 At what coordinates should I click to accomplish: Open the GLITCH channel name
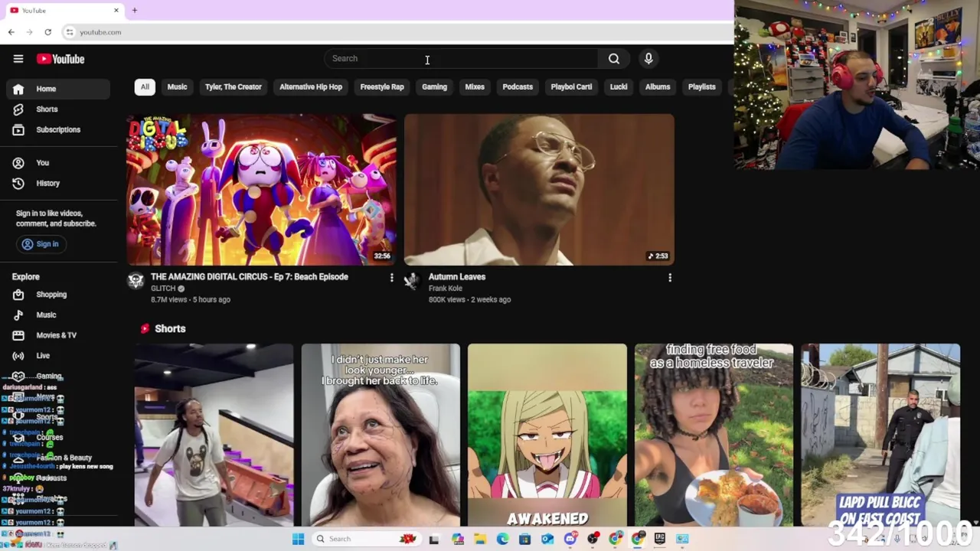click(x=163, y=289)
